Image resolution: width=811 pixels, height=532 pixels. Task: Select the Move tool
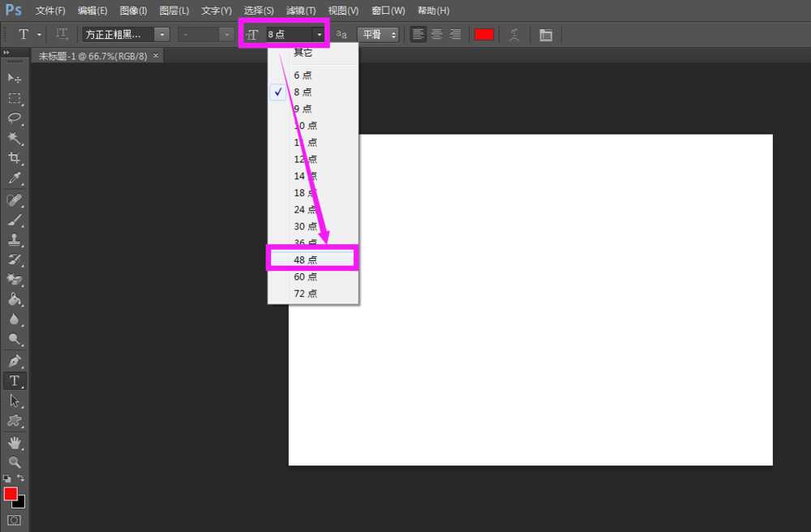coord(14,78)
